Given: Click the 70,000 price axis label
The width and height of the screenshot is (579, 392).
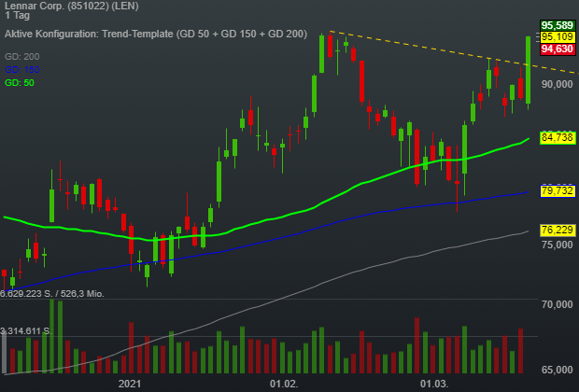Looking at the screenshot, I should 558,304.
